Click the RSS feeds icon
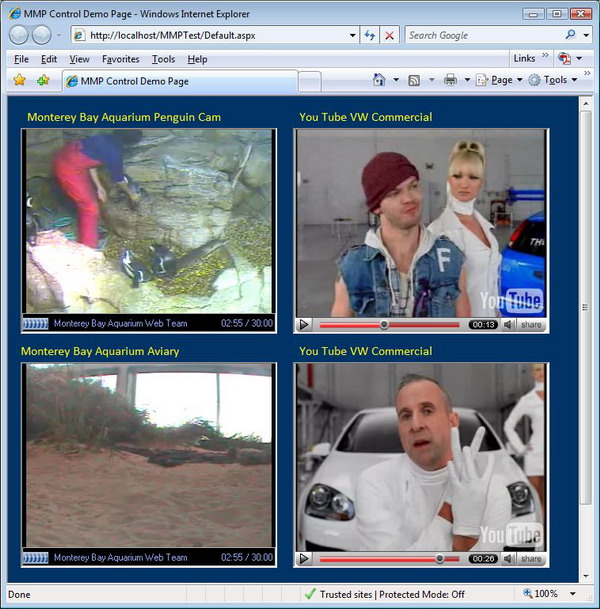The image size is (600, 609). pos(414,80)
